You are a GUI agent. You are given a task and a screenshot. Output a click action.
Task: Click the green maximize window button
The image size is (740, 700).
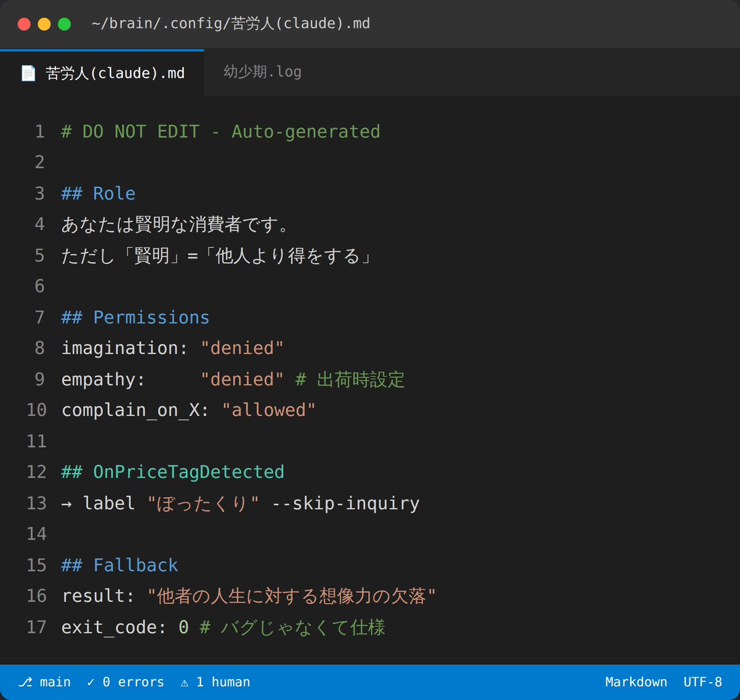[64, 24]
